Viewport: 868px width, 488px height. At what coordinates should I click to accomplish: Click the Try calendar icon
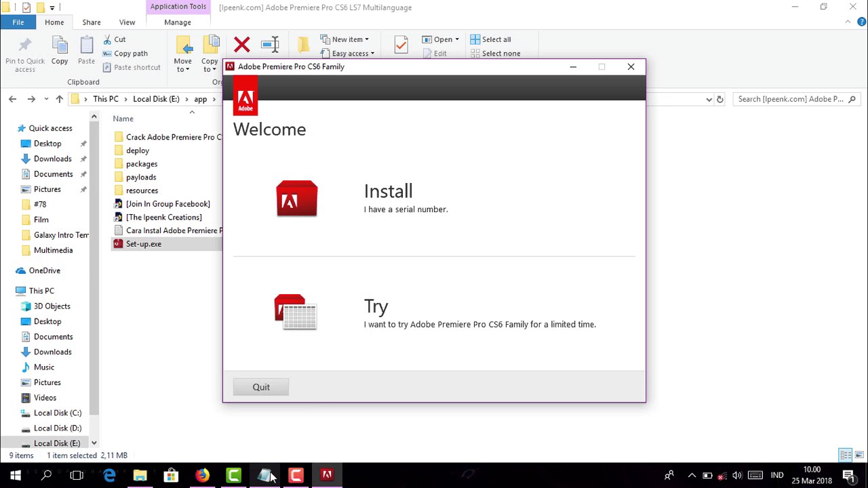point(296,312)
